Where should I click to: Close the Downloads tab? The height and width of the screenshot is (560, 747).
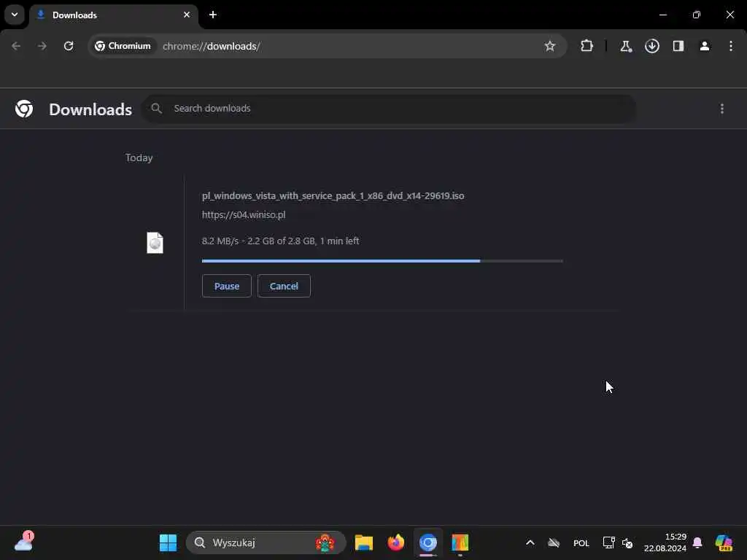(x=187, y=15)
